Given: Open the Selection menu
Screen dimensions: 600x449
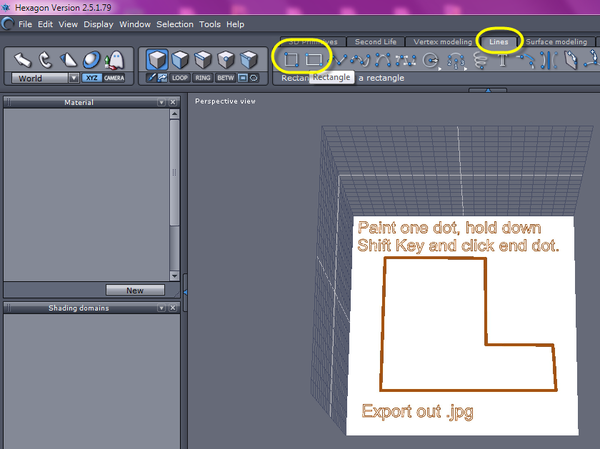Looking at the screenshot, I should [175, 24].
